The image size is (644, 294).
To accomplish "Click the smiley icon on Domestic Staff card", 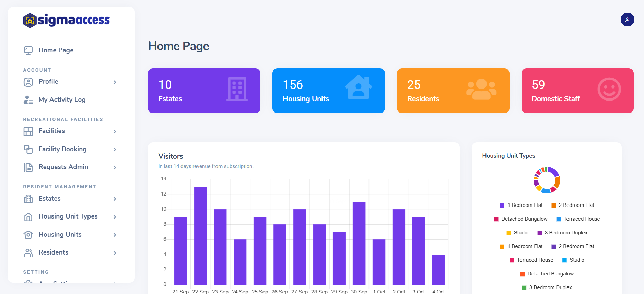I will pyautogui.click(x=609, y=89).
